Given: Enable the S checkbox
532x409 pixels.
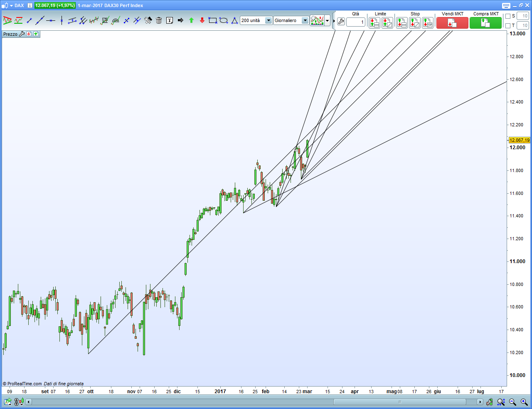Looking at the screenshot, I should click(507, 16).
